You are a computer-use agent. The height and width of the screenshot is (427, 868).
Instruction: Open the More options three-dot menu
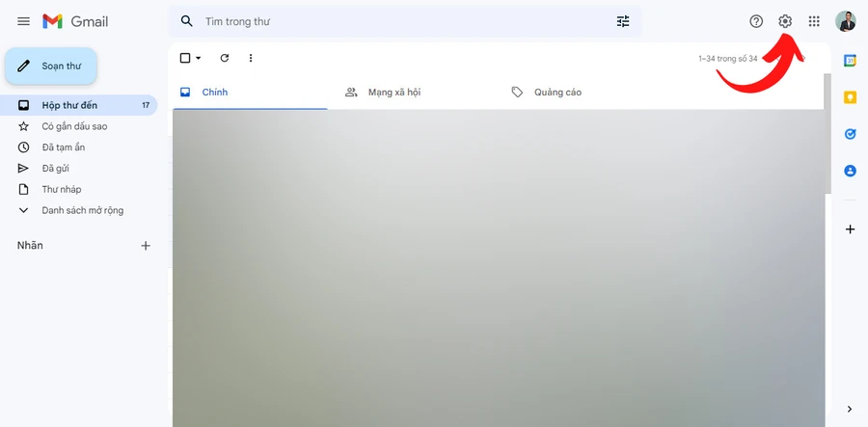251,58
